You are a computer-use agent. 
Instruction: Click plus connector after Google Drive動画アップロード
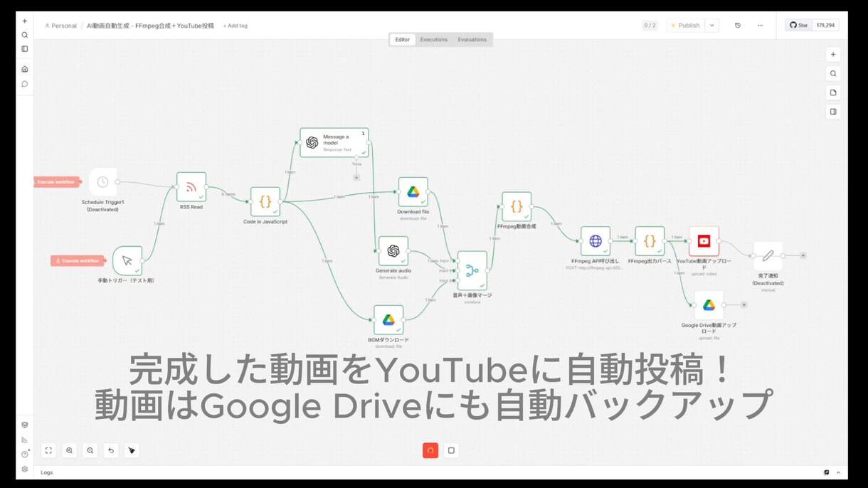coord(743,304)
